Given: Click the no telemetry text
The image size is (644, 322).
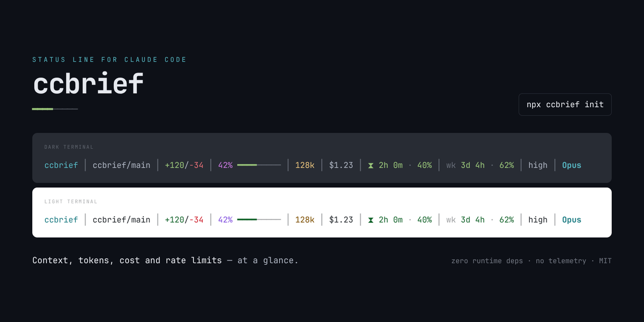Looking at the screenshot, I should (561, 261).
